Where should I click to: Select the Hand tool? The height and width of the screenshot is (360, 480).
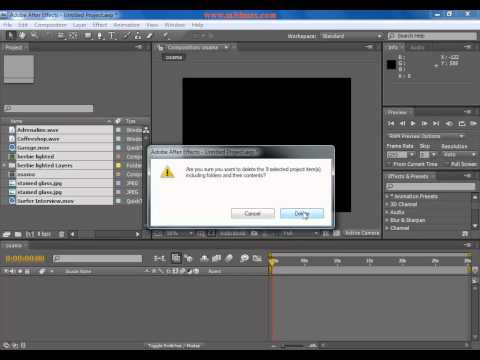click(x=22, y=36)
